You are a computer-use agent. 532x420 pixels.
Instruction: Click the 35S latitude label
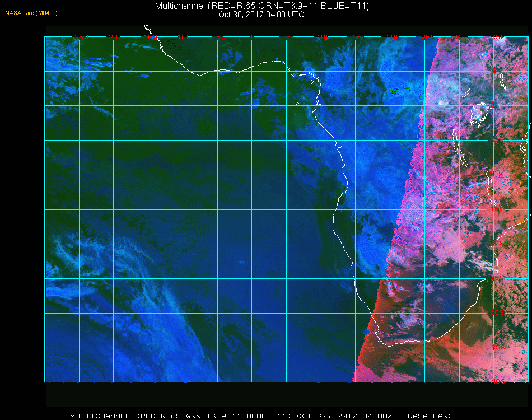(498, 347)
